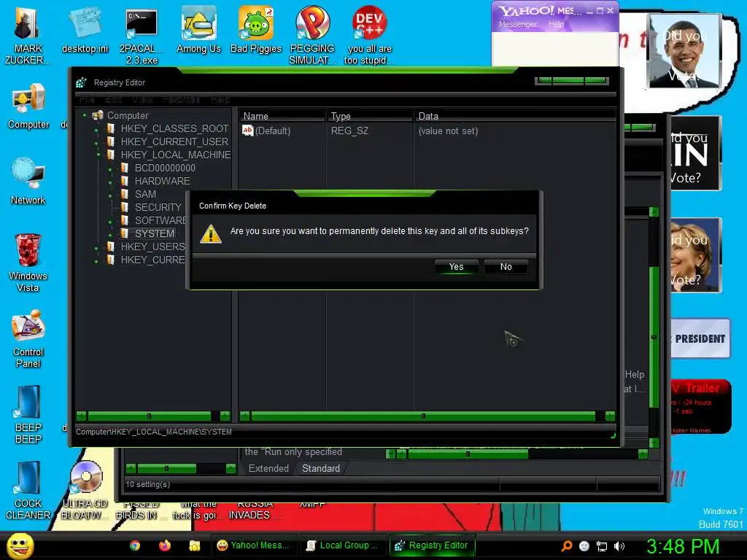Click the network tray icon
The height and width of the screenshot is (560, 747).
602,547
